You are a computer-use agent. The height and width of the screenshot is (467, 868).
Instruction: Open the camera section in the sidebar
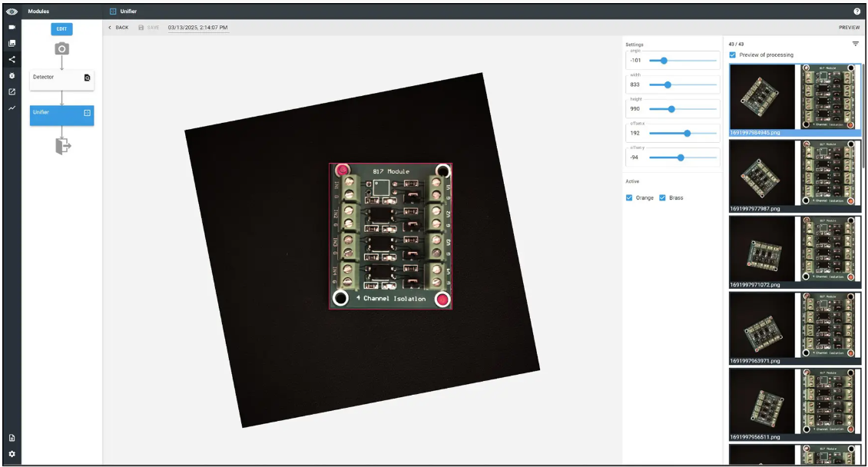[12, 28]
